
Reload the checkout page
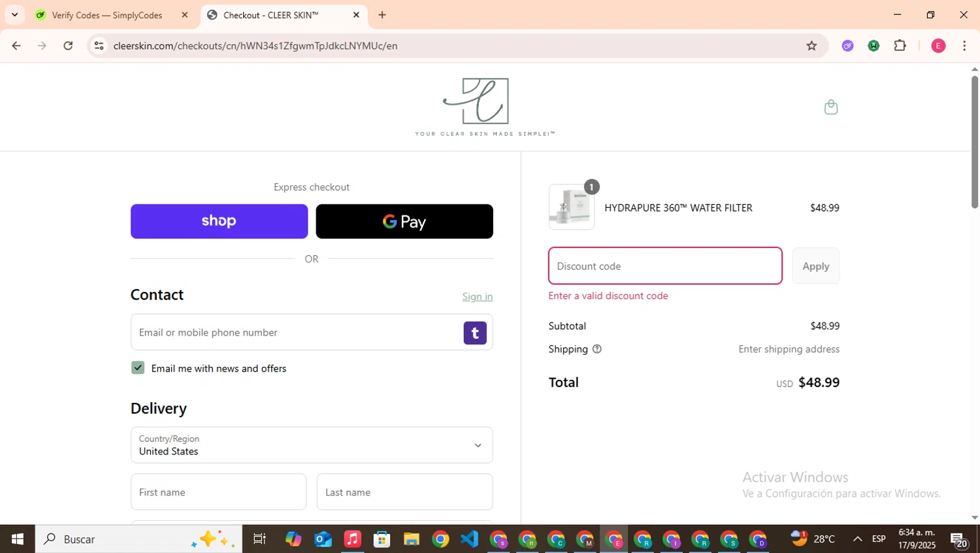(x=68, y=46)
